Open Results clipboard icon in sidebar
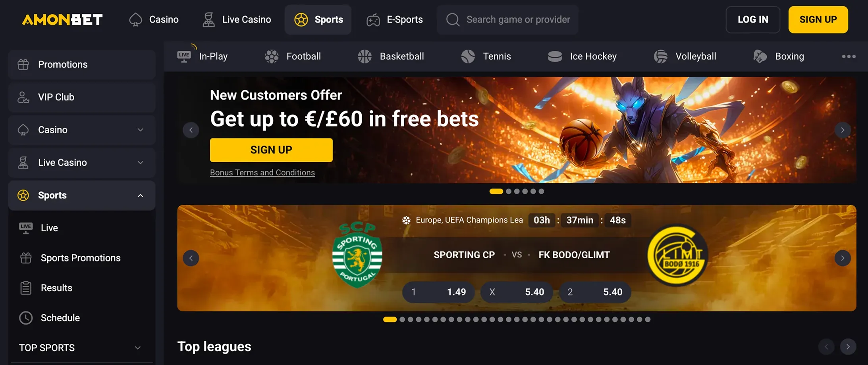868x365 pixels. click(x=26, y=288)
